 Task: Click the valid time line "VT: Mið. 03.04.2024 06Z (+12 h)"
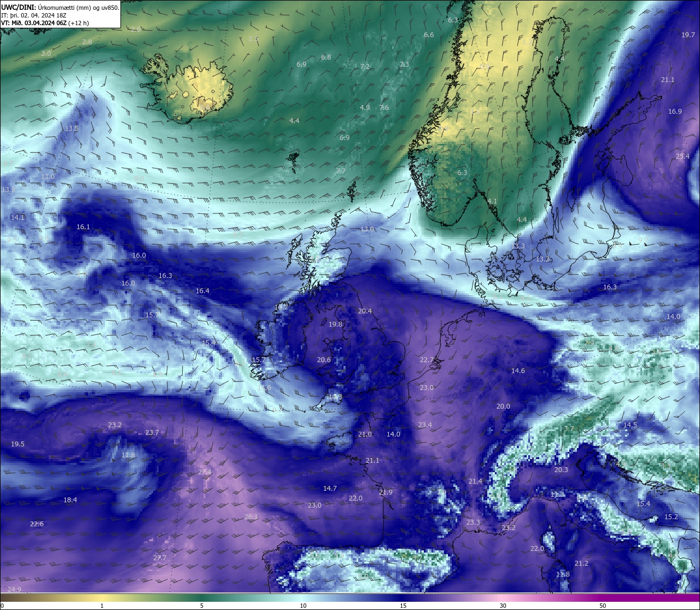(45, 23)
